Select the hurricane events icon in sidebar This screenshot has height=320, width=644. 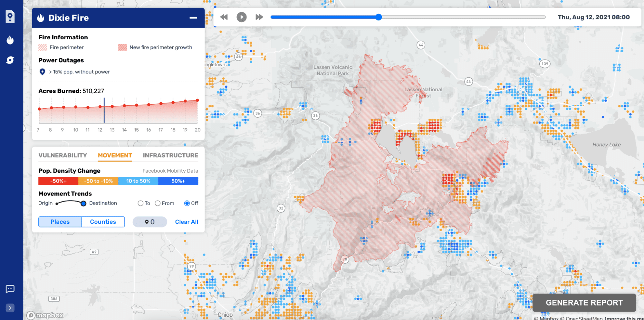pyautogui.click(x=10, y=60)
